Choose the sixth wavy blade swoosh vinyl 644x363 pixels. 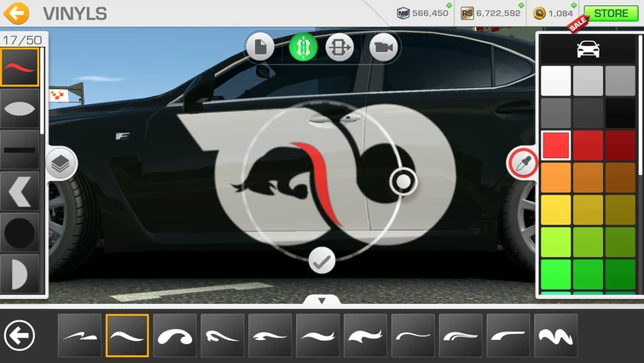coord(318,336)
